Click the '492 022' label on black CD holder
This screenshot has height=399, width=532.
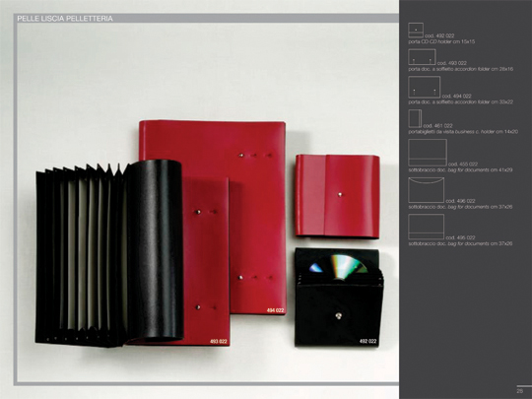[368, 341]
